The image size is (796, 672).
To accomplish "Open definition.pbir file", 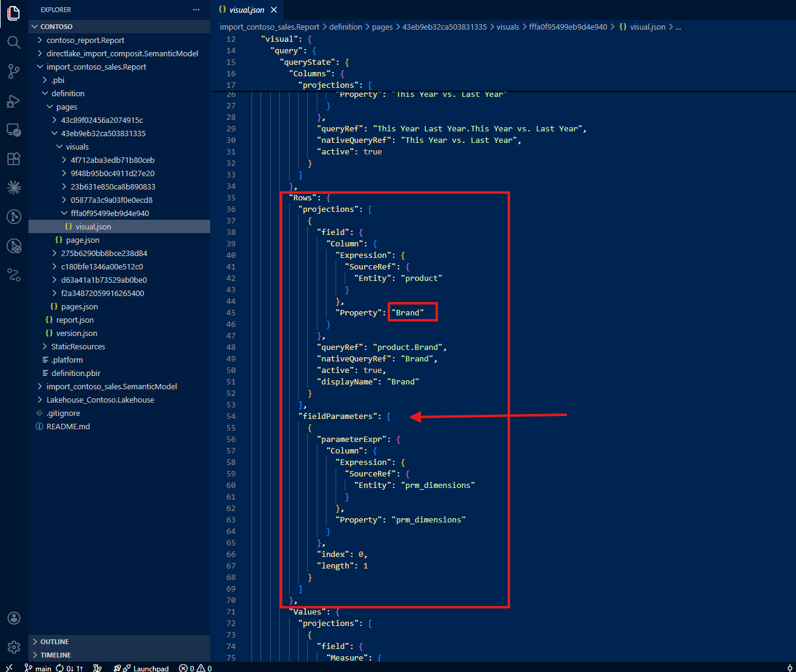I will coord(119,373).
